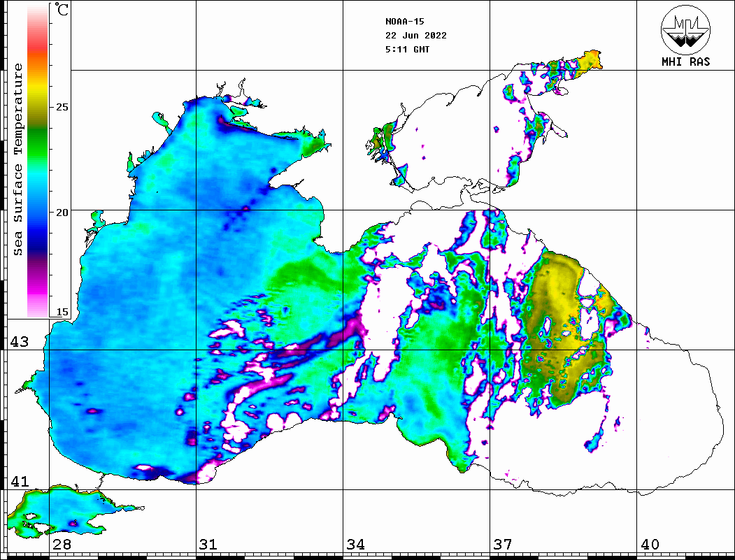
Task: Click latitude label '43'
Action: tap(20, 342)
